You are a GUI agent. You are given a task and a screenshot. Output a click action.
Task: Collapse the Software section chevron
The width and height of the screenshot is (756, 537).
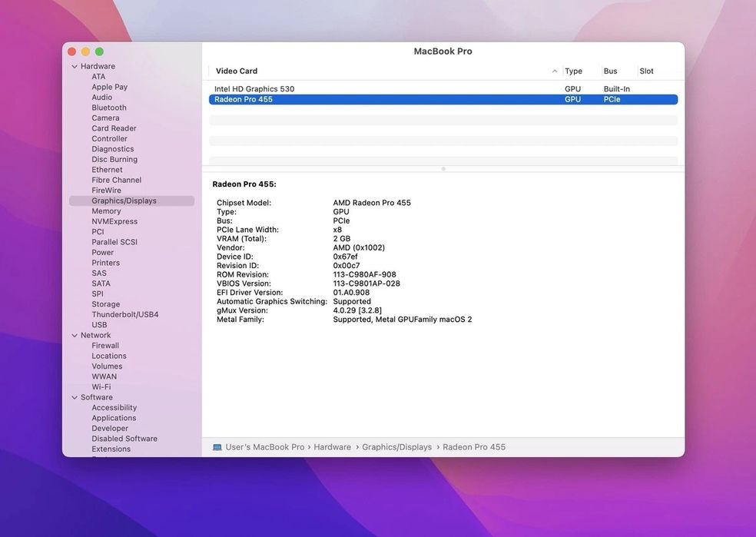coord(75,398)
